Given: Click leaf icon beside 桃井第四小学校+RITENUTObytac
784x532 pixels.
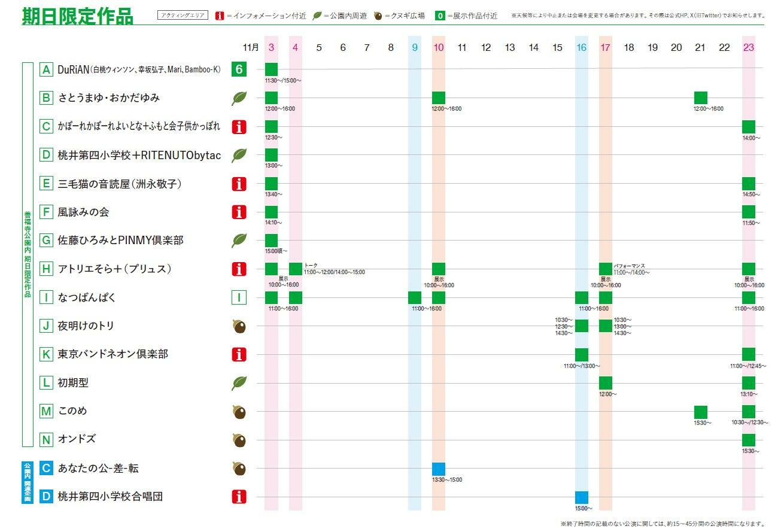Looking at the screenshot, I should (x=239, y=155).
